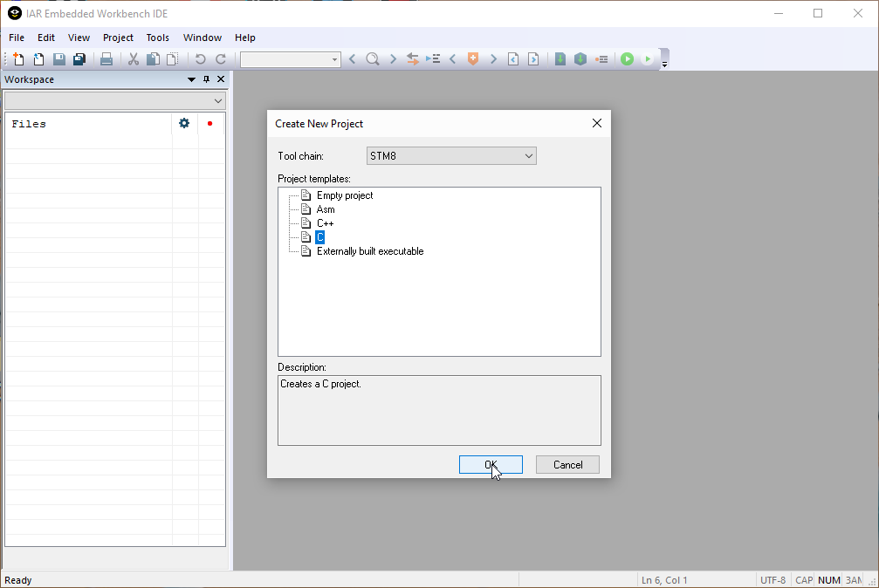This screenshot has width=879, height=588.
Task: Click the Navigate Backward document icon
Action: click(513, 58)
